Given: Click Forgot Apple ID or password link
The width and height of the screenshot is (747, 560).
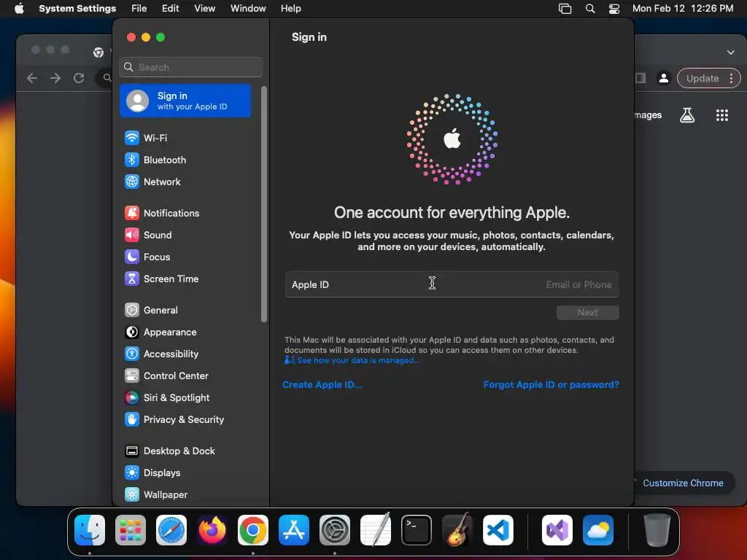Looking at the screenshot, I should coord(551,385).
